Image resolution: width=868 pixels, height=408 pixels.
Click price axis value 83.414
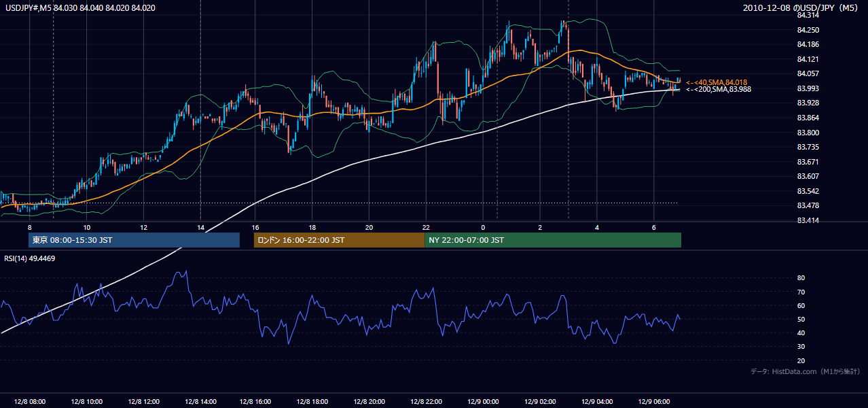pos(808,220)
